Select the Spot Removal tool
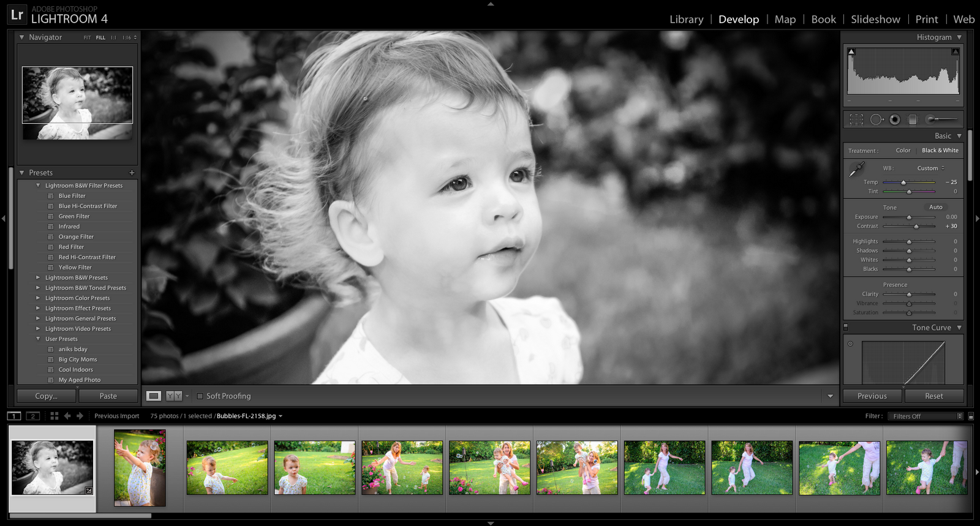Screen dimensions: 980x526 (x=876, y=119)
